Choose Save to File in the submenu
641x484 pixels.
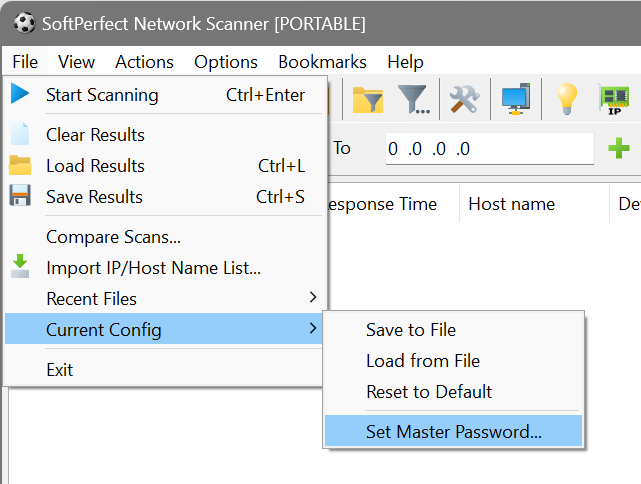(453, 330)
